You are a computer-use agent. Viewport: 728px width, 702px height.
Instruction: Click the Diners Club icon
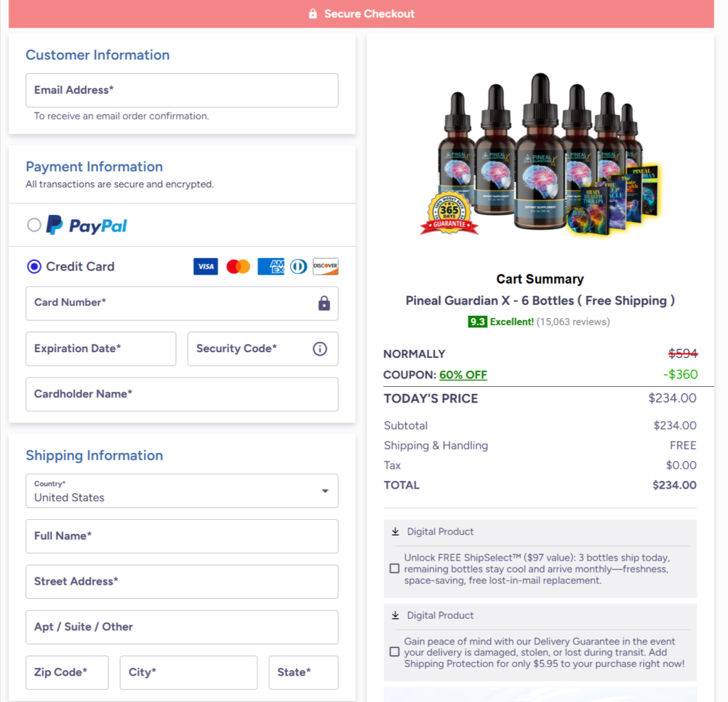coord(299,267)
